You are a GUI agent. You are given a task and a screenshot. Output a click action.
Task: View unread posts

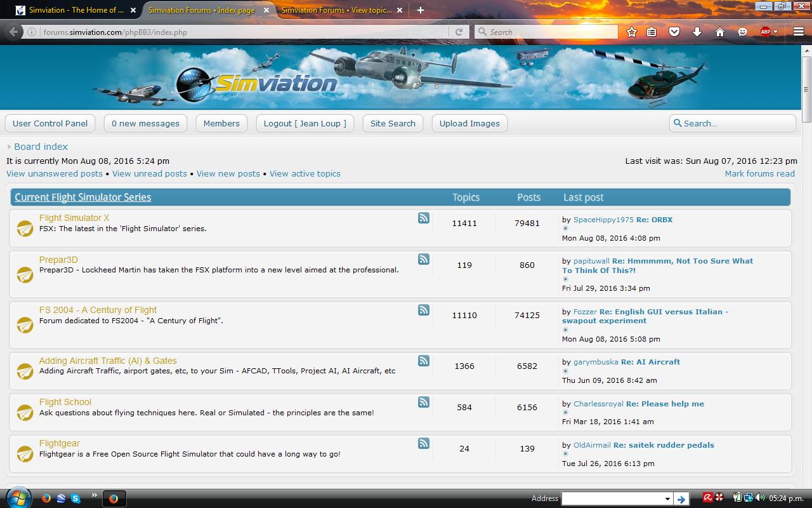point(150,173)
